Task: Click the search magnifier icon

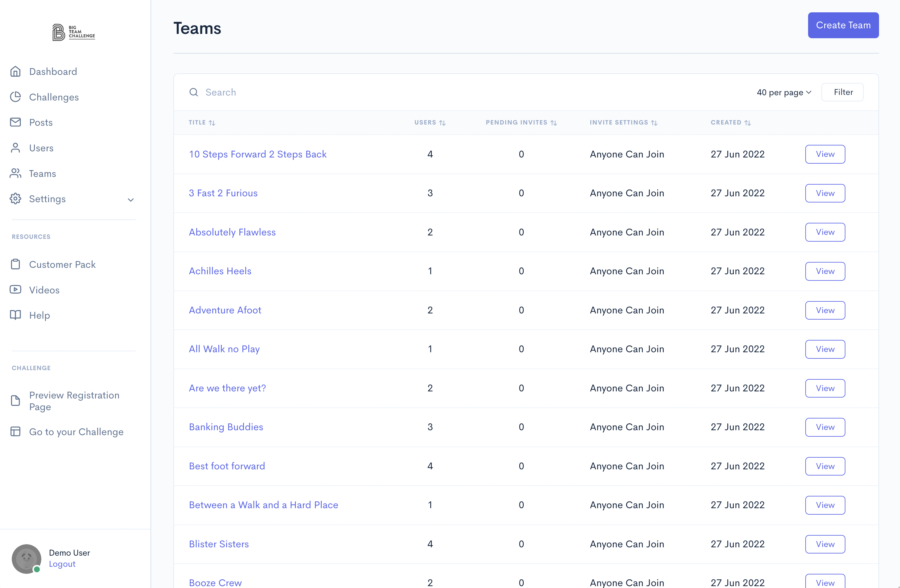Action: point(194,92)
